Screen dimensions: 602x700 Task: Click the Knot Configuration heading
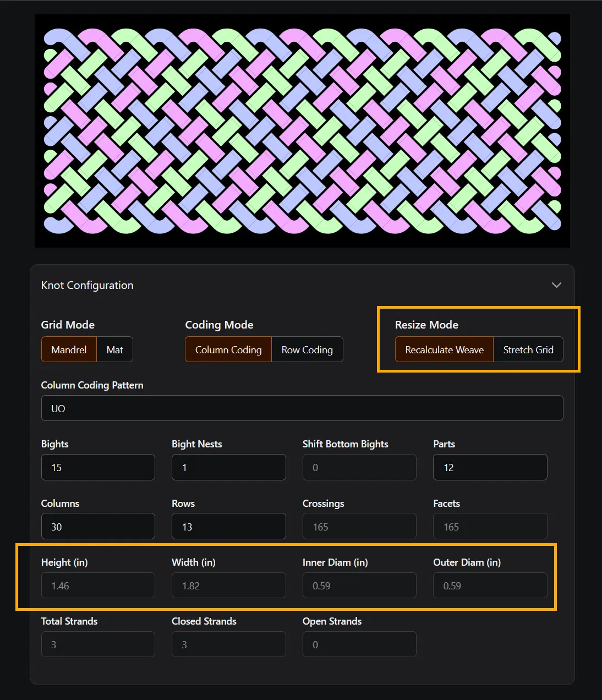click(87, 285)
